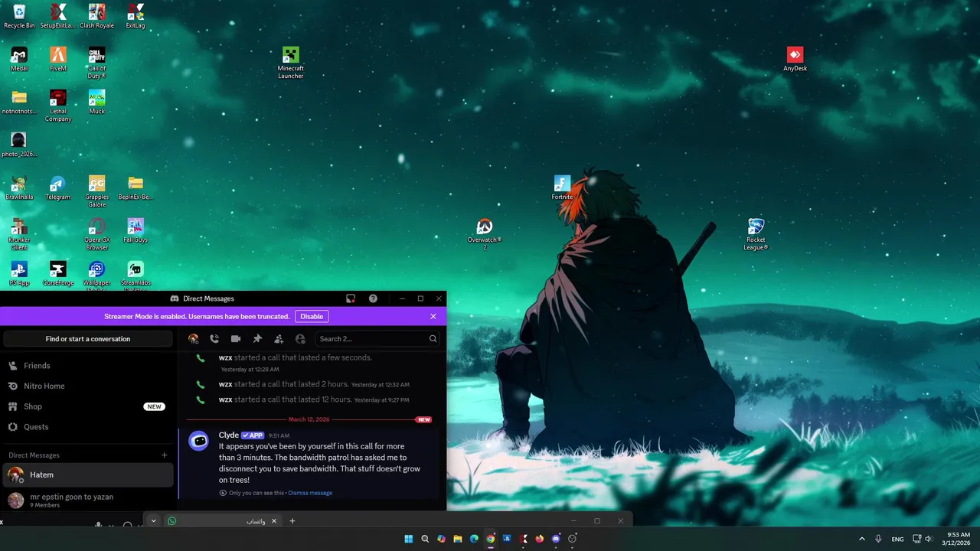980x551 pixels.
Task: Show user profile icon in Discord header
Action: pos(300,338)
